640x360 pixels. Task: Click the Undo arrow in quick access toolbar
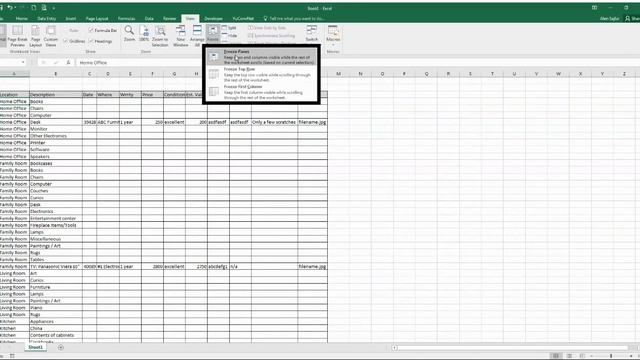pyautogui.click(x=10, y=8)
